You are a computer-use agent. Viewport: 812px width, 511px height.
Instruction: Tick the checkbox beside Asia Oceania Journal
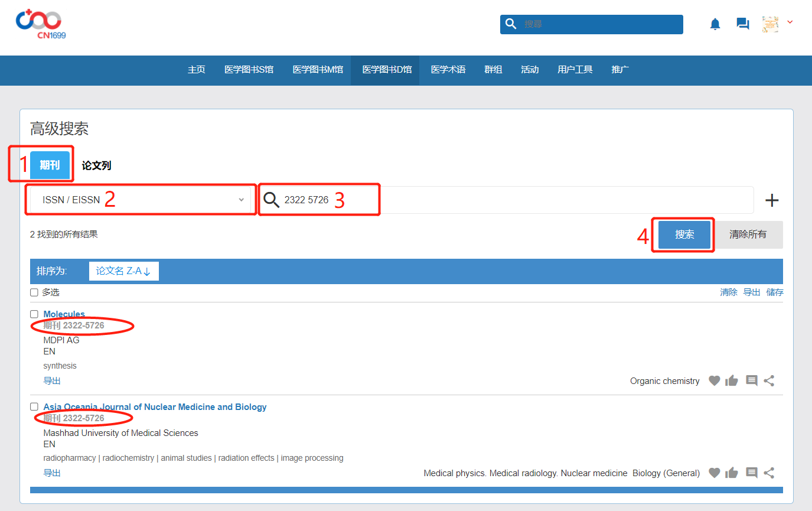34,407
